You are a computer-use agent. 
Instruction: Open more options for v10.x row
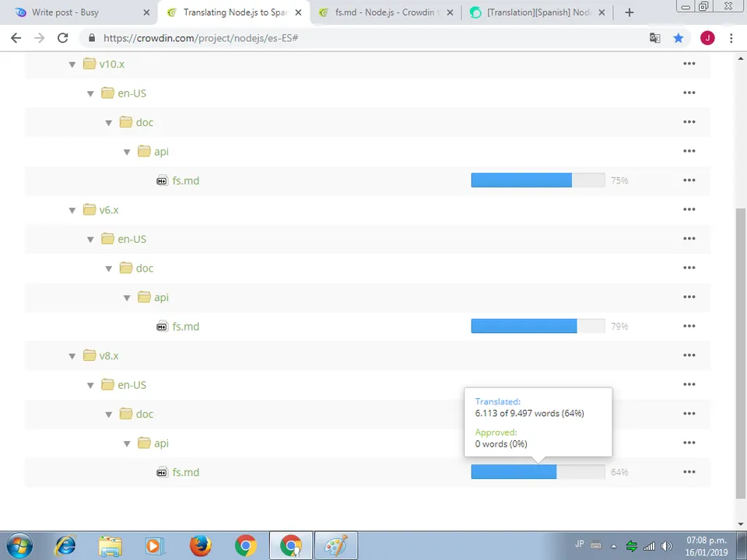[x=689, y=63]
